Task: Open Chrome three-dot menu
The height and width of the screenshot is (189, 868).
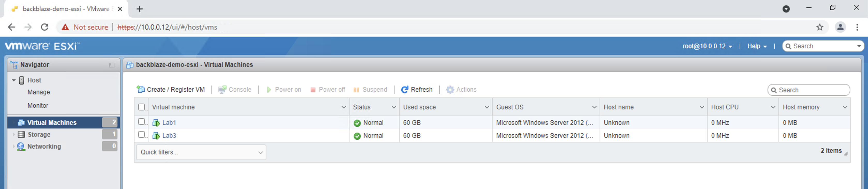Action: pos(857,27)
